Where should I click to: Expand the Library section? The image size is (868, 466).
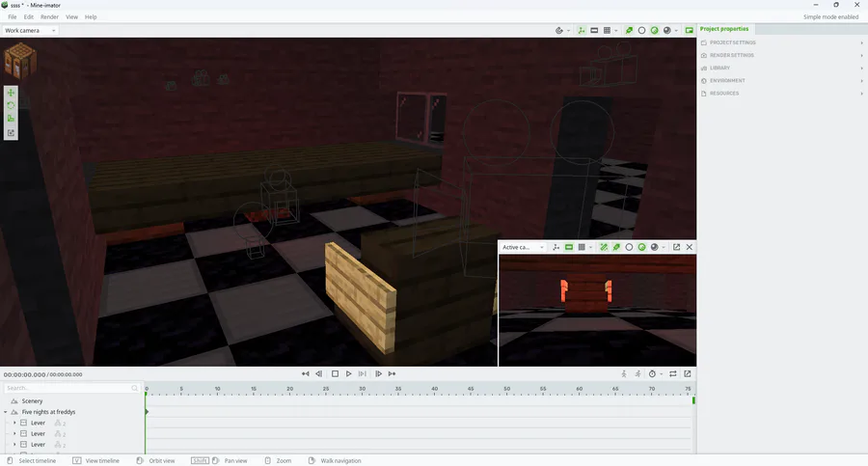(x=781, y=69)
